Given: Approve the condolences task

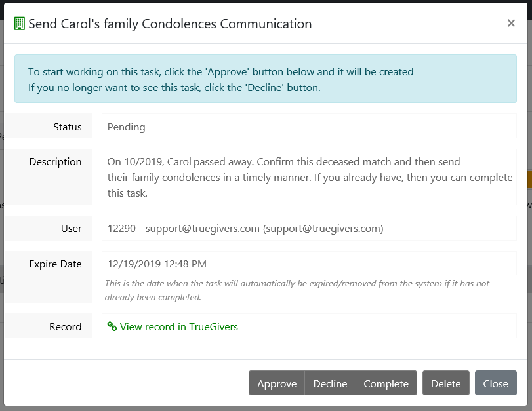Looking at the screenshot, I should point(277,383).
